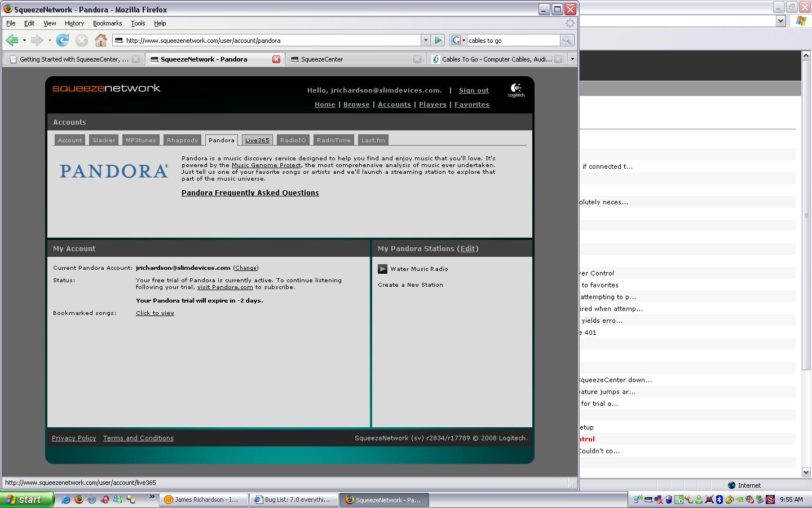Expand the list all tabs dropdown
This screenshot has width=812, height=508.
572,59
